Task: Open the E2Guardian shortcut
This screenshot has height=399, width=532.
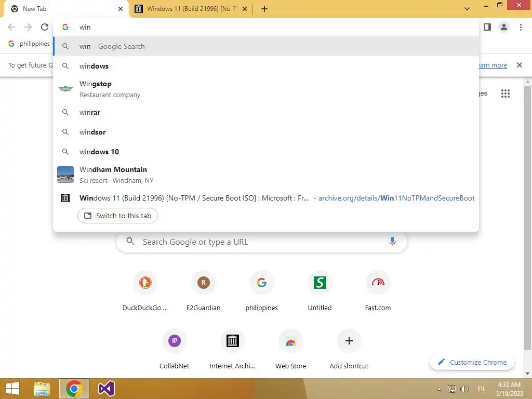Action: coord(203,291)
